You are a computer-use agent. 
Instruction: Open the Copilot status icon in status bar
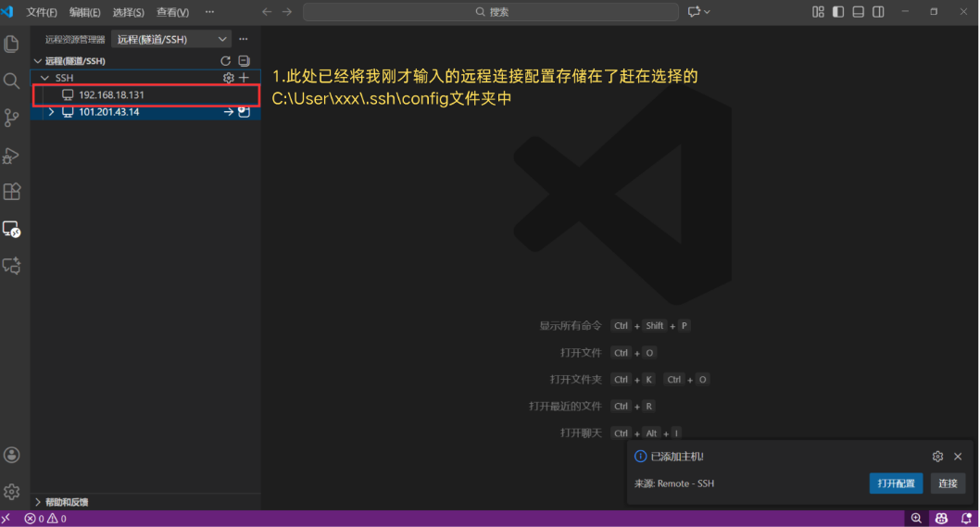[x=941, y=519]
